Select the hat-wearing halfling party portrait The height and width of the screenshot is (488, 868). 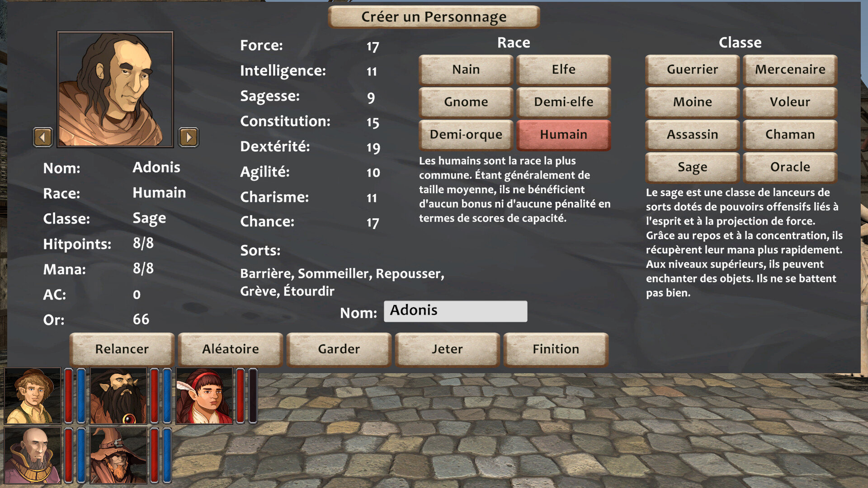[33, 396]
